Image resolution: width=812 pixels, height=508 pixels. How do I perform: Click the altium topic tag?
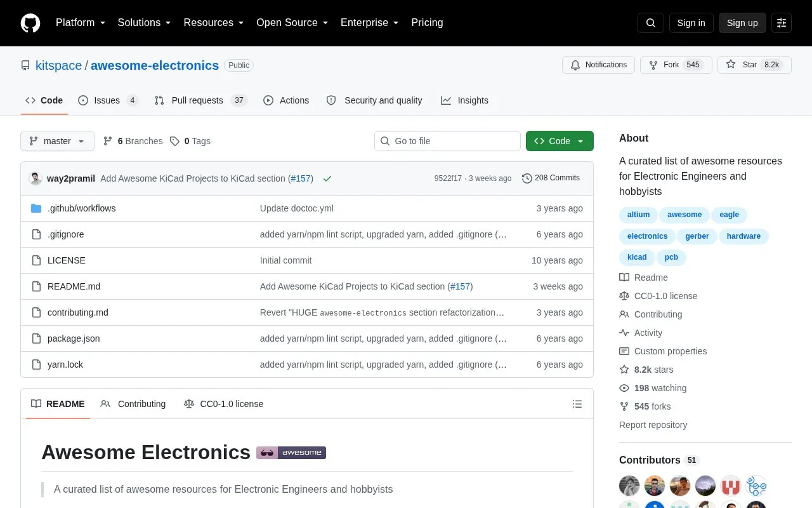tap(638, 215)
